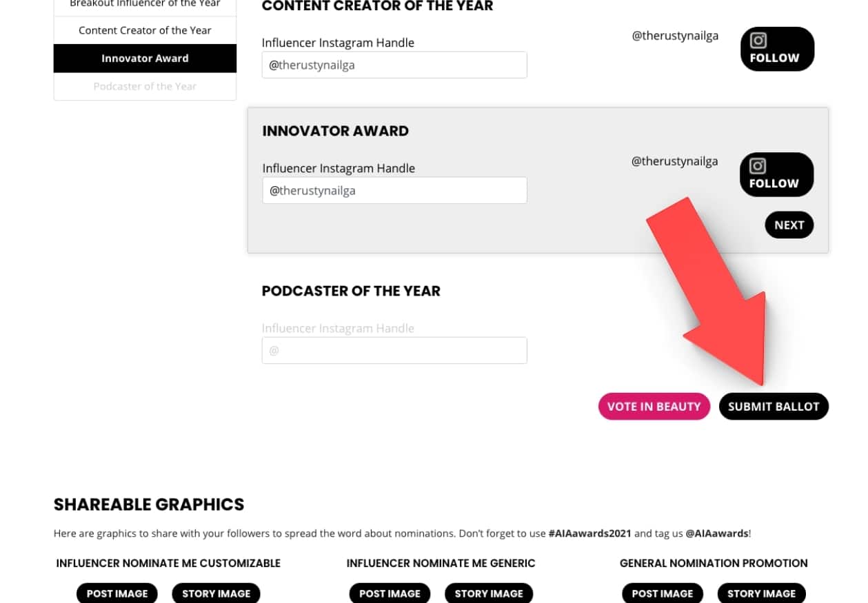The image size is (868, 603).
Task: Download Post Image for General Nomination Promotion
Action: pyautogui.click(x=663, y=593)
